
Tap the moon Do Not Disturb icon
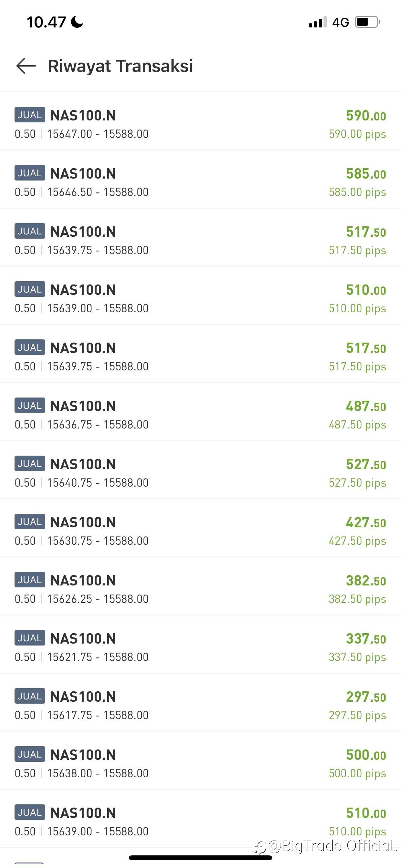click(77, 22)
